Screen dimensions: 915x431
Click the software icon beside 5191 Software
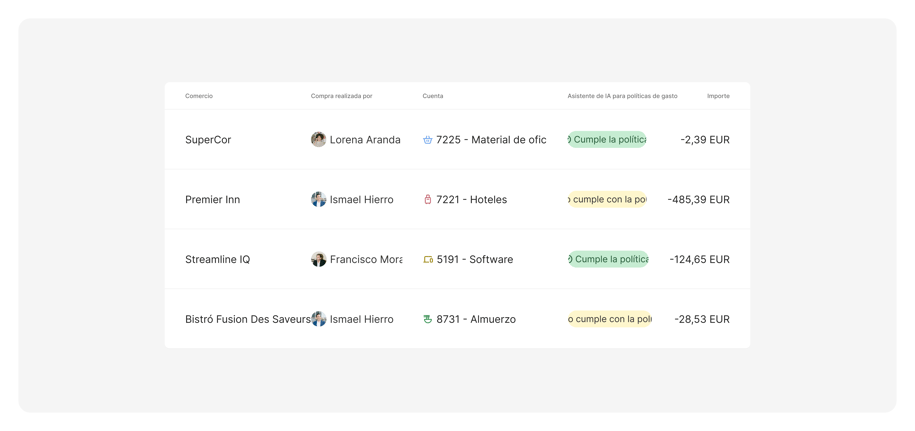coord(428,260)
